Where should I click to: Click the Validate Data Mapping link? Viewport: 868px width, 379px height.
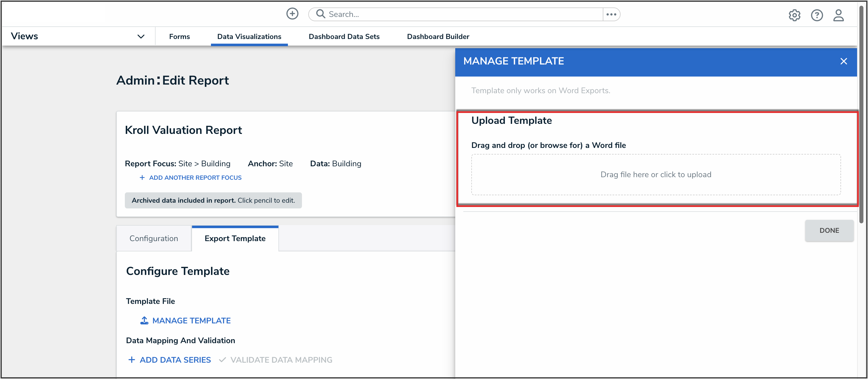pos(281,360)
